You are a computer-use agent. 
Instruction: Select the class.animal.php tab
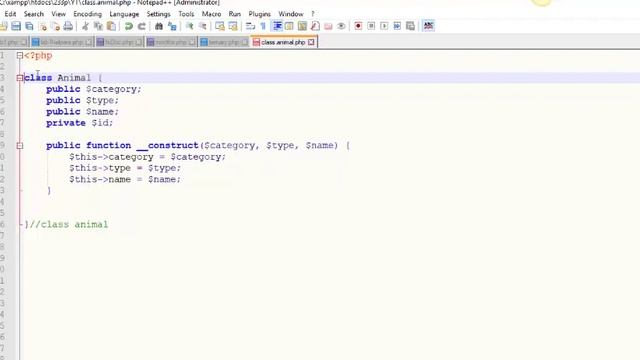click(283, 42)
